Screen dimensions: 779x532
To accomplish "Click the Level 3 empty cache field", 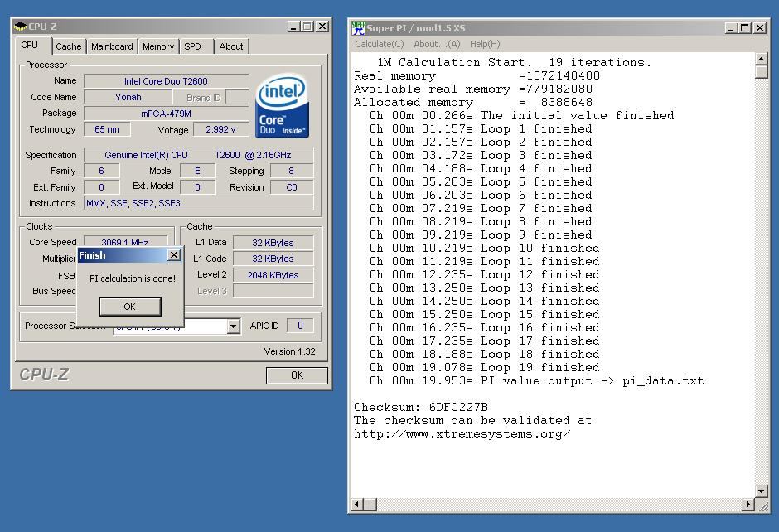I will pos(273,291).
